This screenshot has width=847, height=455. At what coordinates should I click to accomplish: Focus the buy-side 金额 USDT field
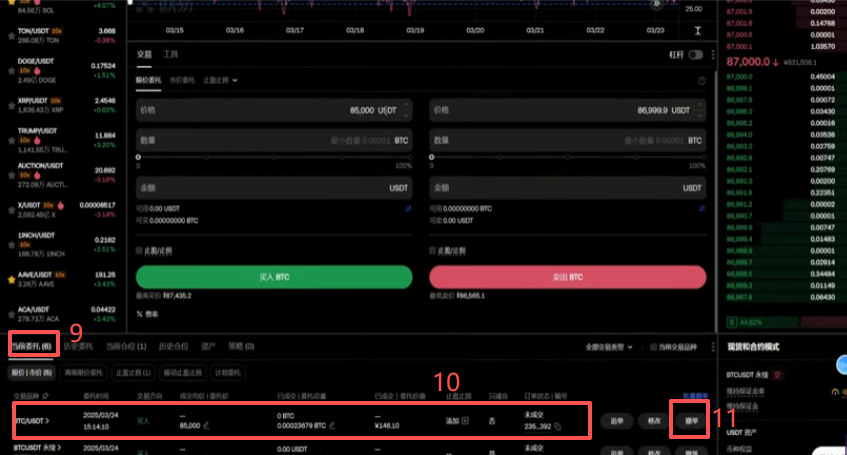pyautogui.click(x=274, y=188)
